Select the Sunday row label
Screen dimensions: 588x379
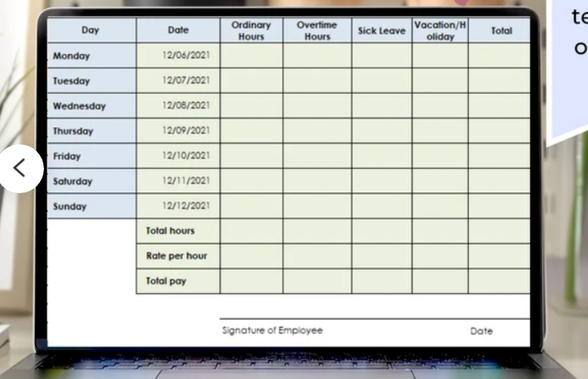[x=91, y=206]
